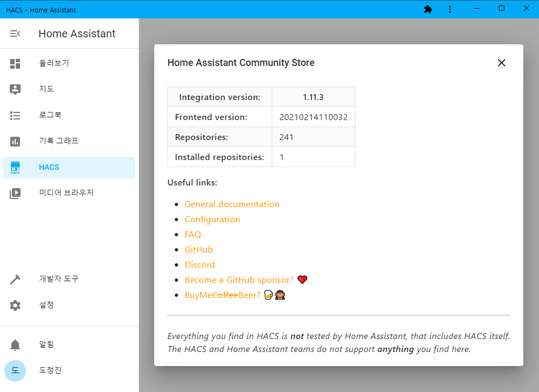Open 개발자 도구 in the sidebar

click(69, 279)
